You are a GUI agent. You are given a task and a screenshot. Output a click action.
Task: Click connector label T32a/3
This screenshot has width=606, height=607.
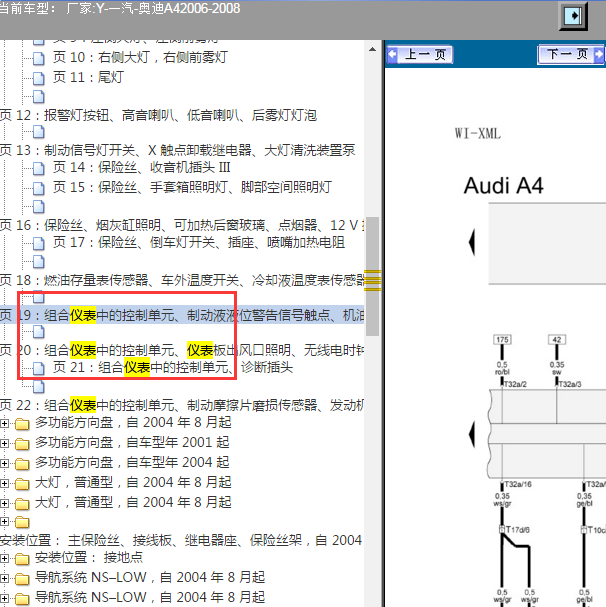570,384
